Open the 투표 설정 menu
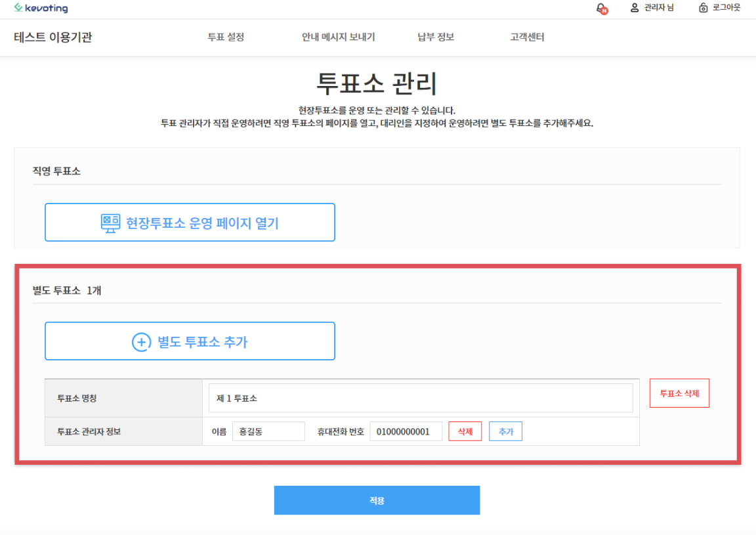 coord(226,37)
